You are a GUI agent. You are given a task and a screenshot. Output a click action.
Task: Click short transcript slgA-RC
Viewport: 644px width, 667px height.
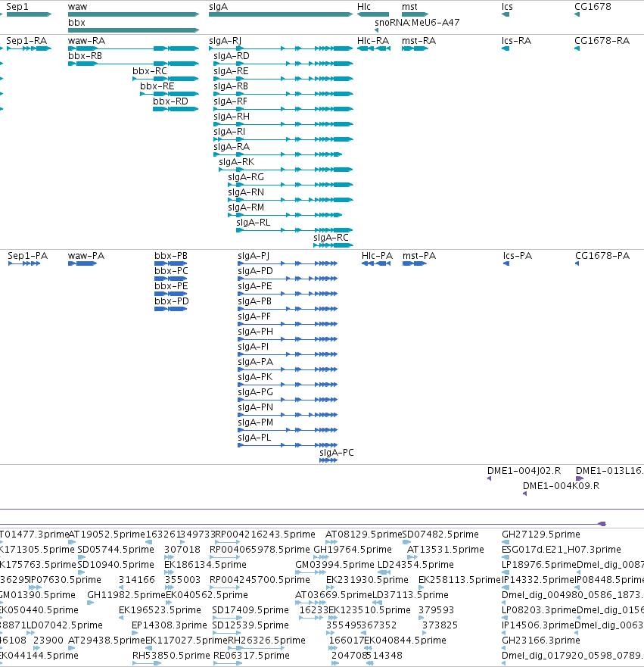point(333,245)
